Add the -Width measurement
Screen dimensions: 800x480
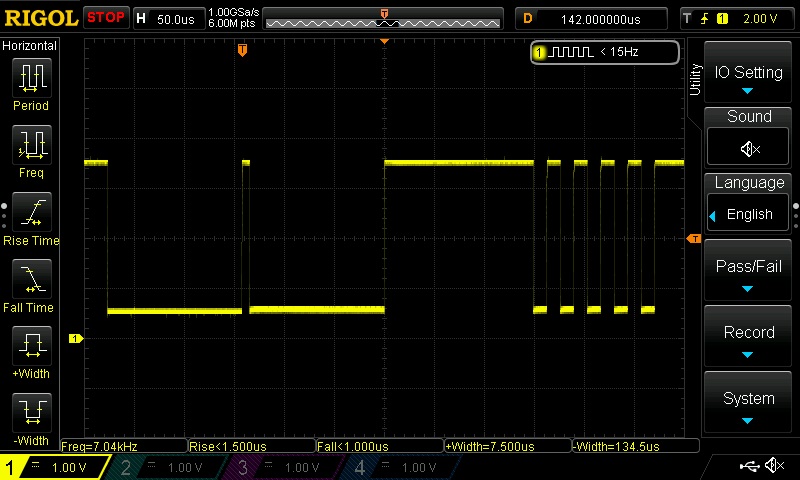pyautogui.click(x=31, y=412)
